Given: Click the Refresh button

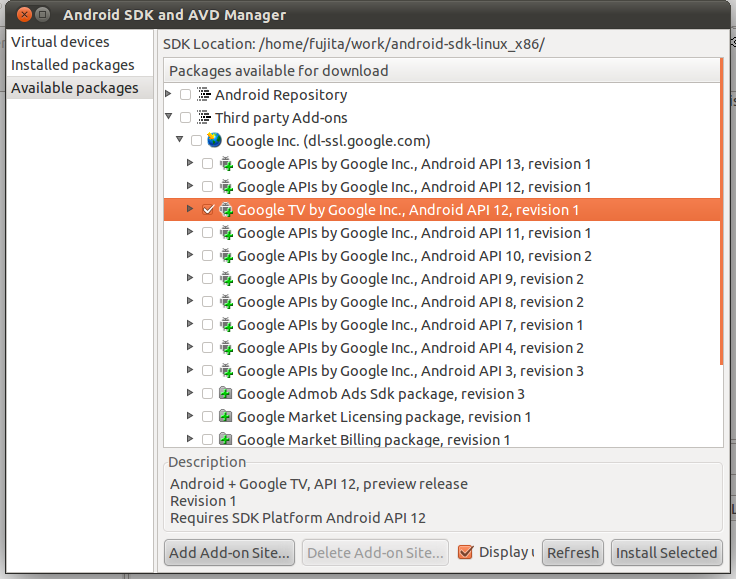Looking at the screenshot, I should tap(573, 553).
